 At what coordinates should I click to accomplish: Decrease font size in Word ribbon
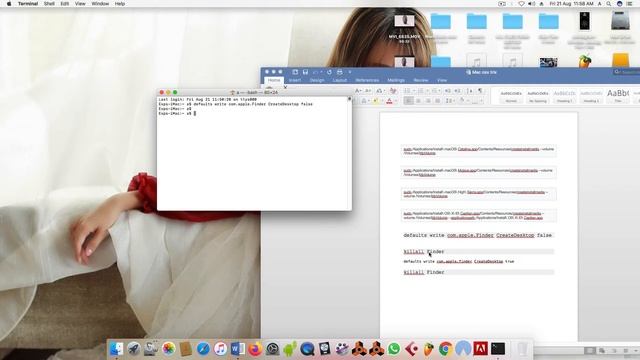[x=368, y=91]
